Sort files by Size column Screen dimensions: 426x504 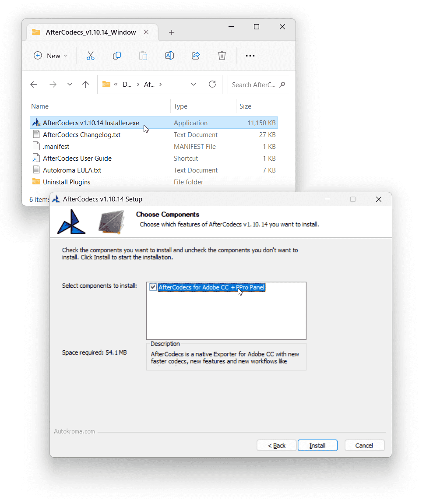pos(246,106)
